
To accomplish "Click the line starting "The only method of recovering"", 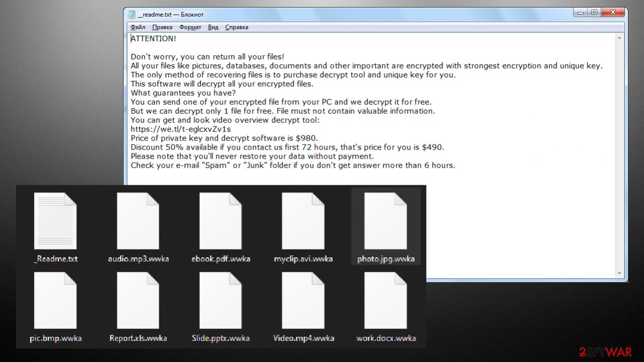I will [x=293, y=75].
